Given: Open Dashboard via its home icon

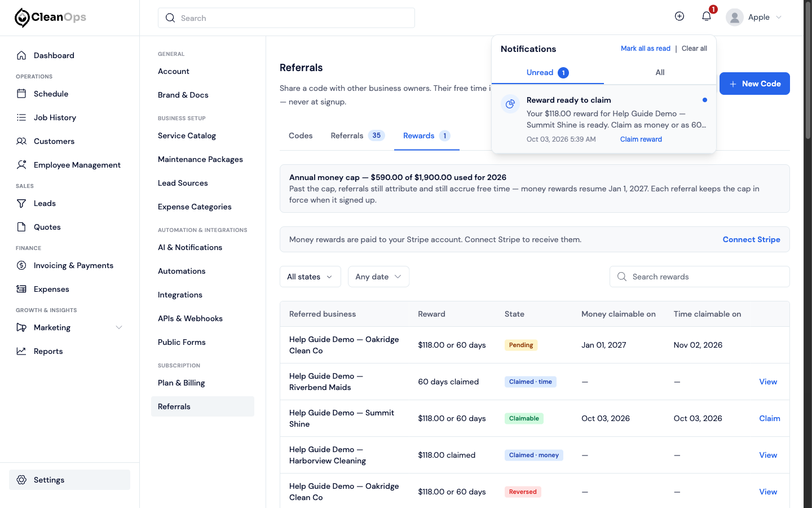Looking at the screenshot, I should click(x=21, y=55).
